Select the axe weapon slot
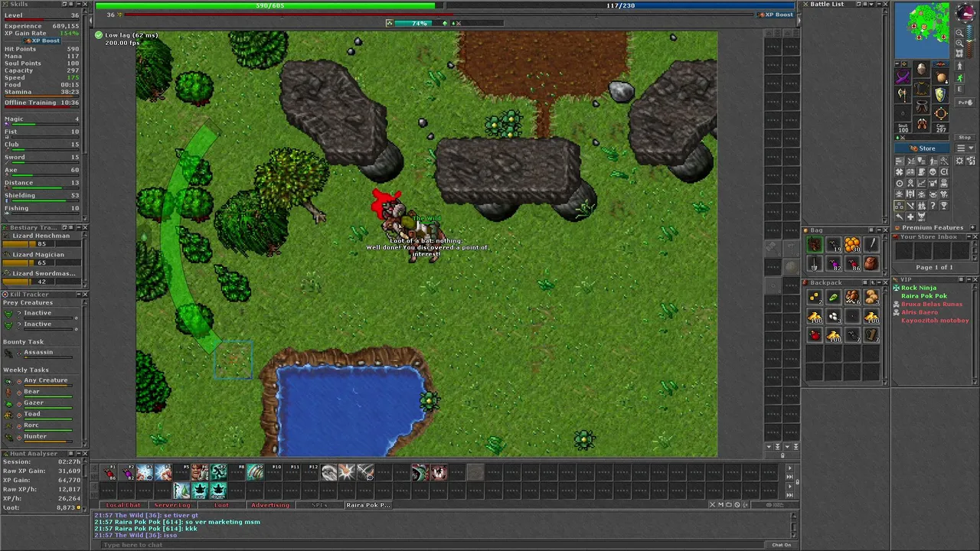The image size is (980, 551). (903, 95)
